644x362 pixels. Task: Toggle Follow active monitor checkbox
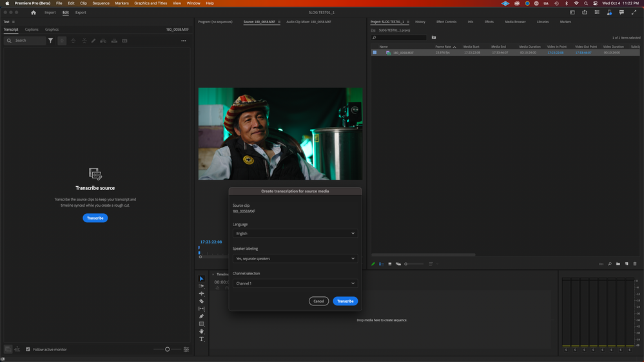click(x=28, y=349)
